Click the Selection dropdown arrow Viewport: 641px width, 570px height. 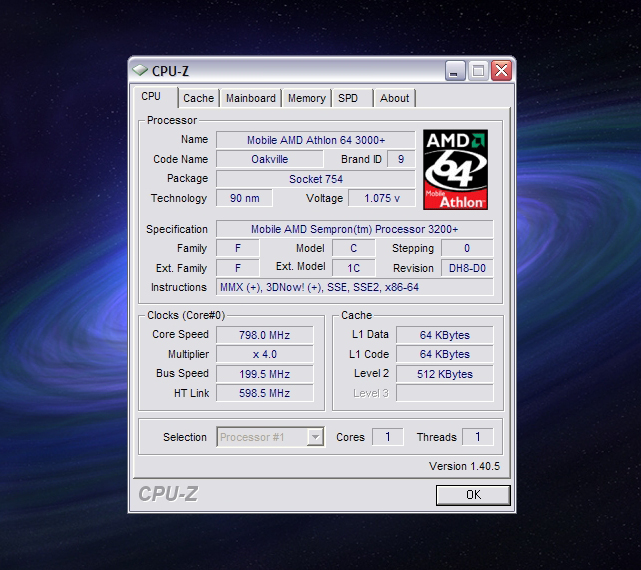coord(315,437)
